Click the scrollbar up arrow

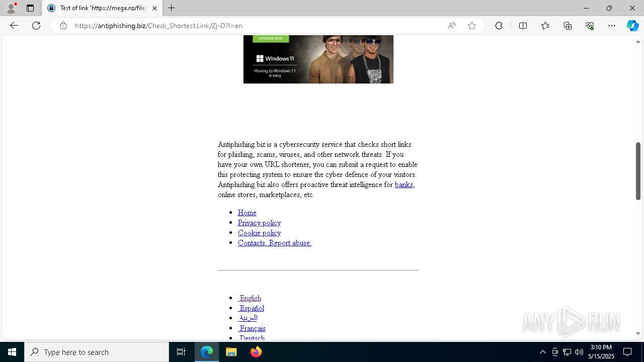[638, 41]
